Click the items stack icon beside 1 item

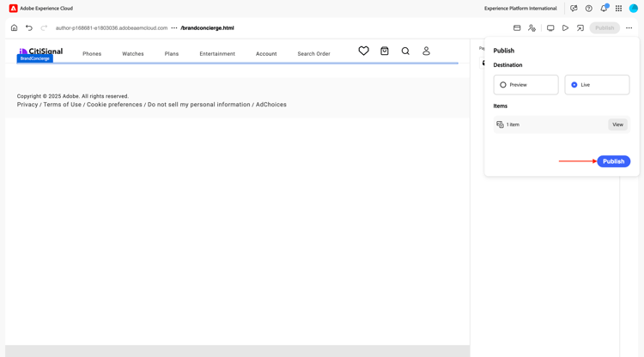(500, 124)
